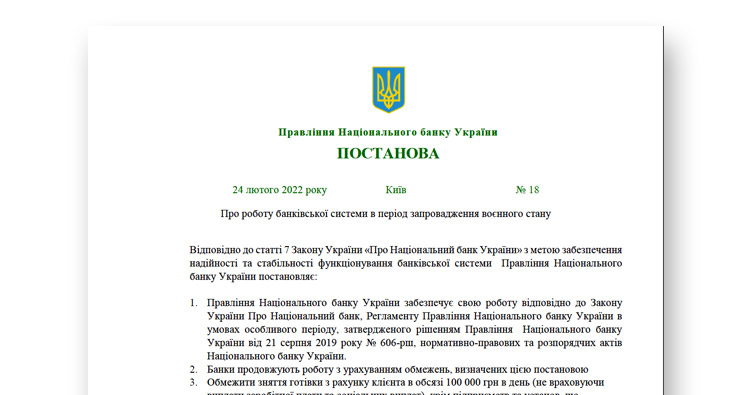The height and width of the screenshot is (395, 752).
Task: Click the Ukrainian trident coat of arms emblem
Action: coord(388,90)
